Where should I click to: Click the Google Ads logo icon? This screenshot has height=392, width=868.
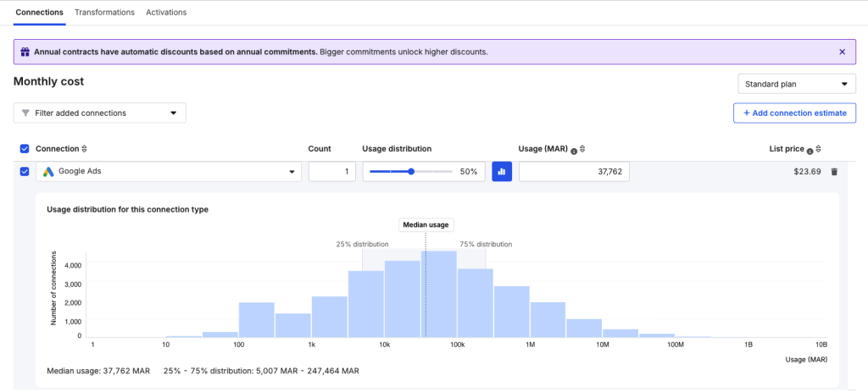[48, 171]
